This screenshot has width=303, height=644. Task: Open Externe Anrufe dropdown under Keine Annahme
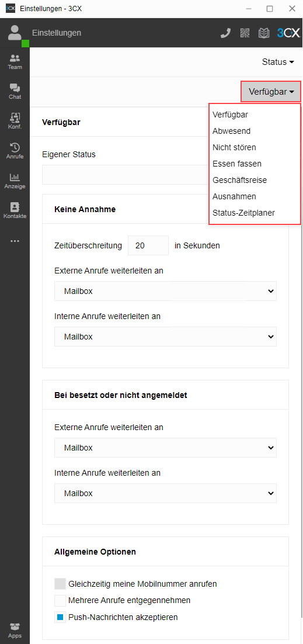point(165,291)
